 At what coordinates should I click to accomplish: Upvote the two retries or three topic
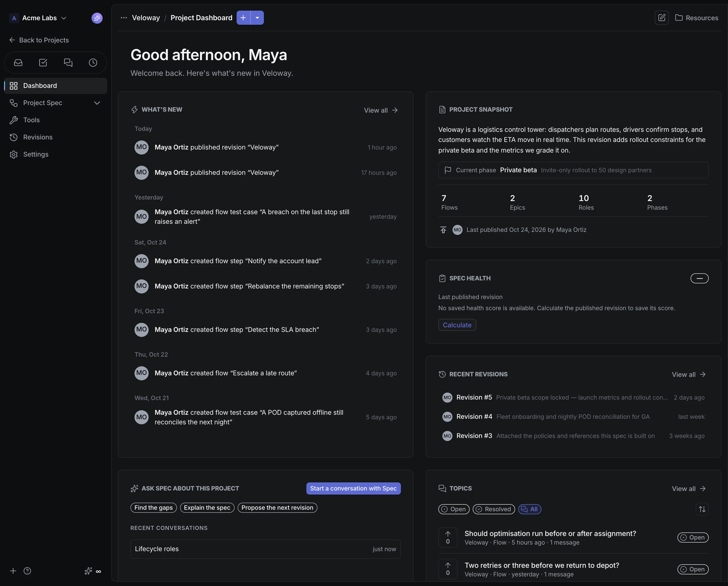(448, 569)
